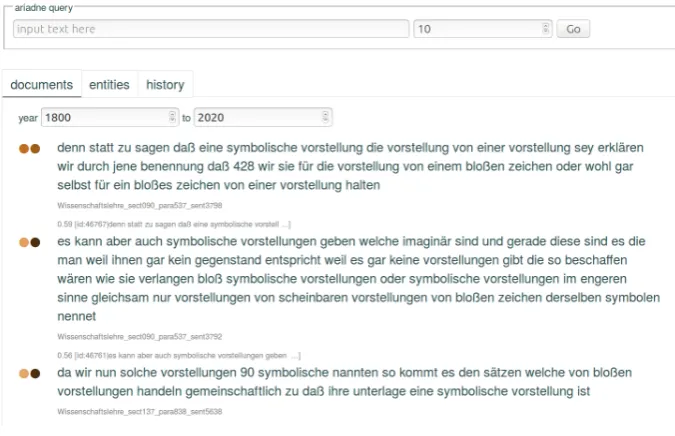Open the history tab

[165, 85]
